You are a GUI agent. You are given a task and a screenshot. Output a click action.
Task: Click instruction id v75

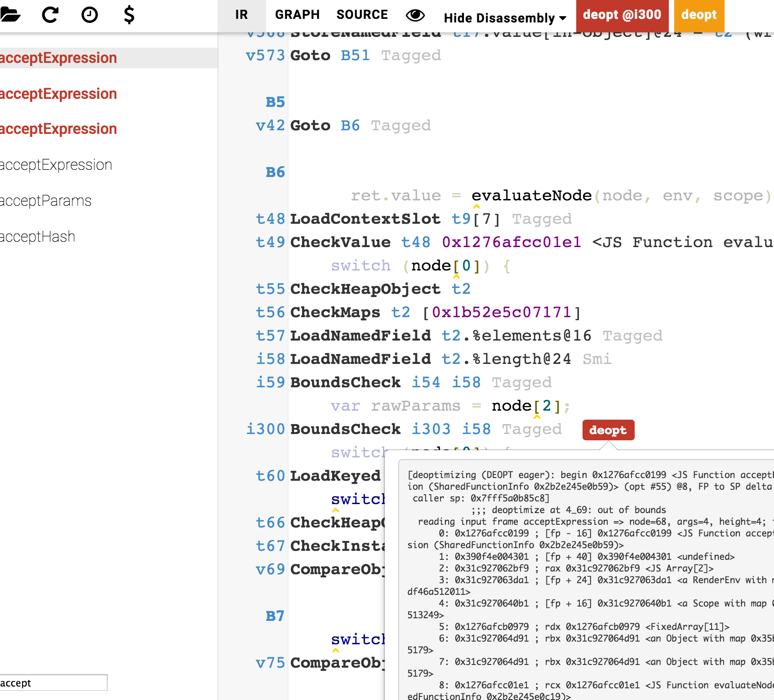270,663
